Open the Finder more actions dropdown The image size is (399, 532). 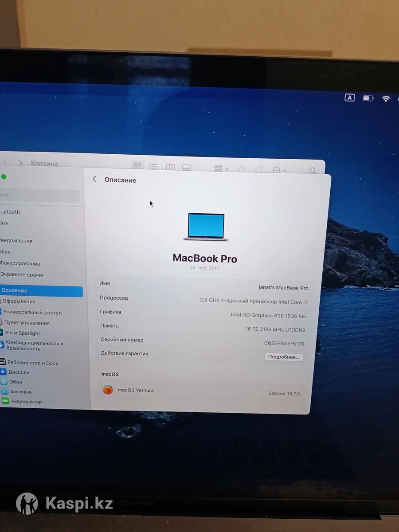[x=279, y=170]
